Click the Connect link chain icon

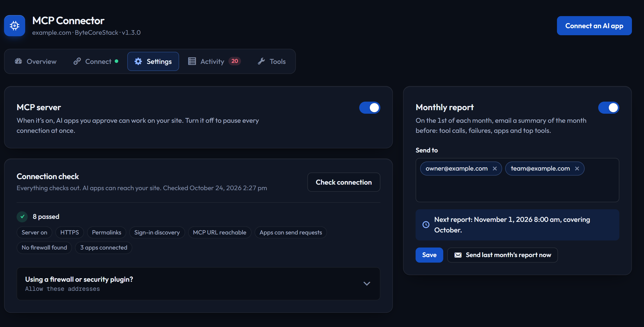(77, 61)
